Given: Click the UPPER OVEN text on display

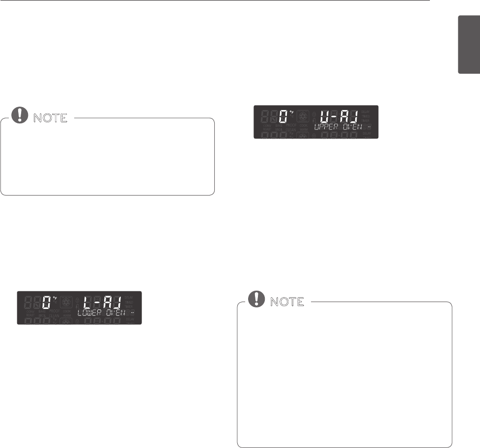Looking at the screenshot, I should [339, 127].
